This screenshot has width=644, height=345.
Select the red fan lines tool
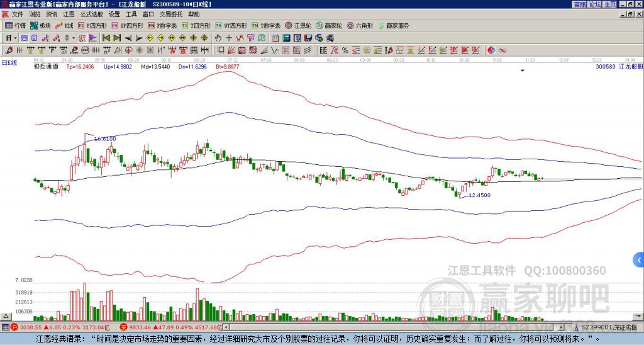pyautogui.click(x=230, y=50)
